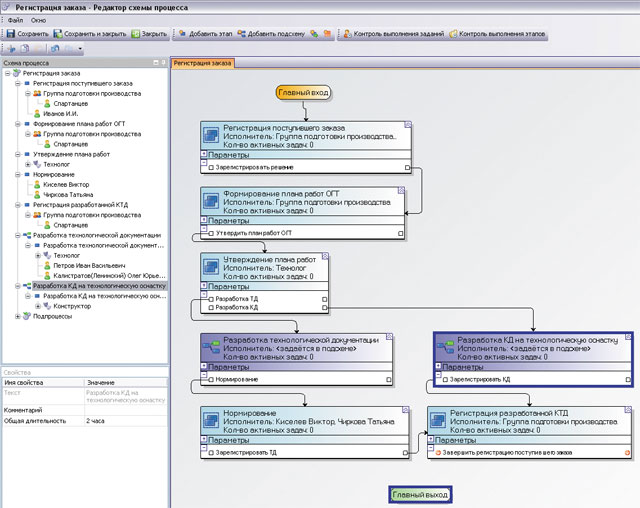The width and height of the screenshot is (640, 508).
Task: Expand Параметры in Утверждение плана работ block
Action: click(x=204, y=286)
